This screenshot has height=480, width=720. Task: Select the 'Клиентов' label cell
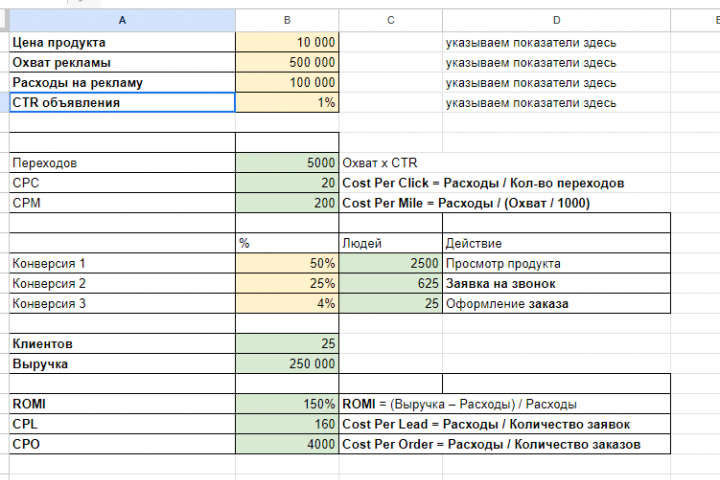click(x=122, y=344)
